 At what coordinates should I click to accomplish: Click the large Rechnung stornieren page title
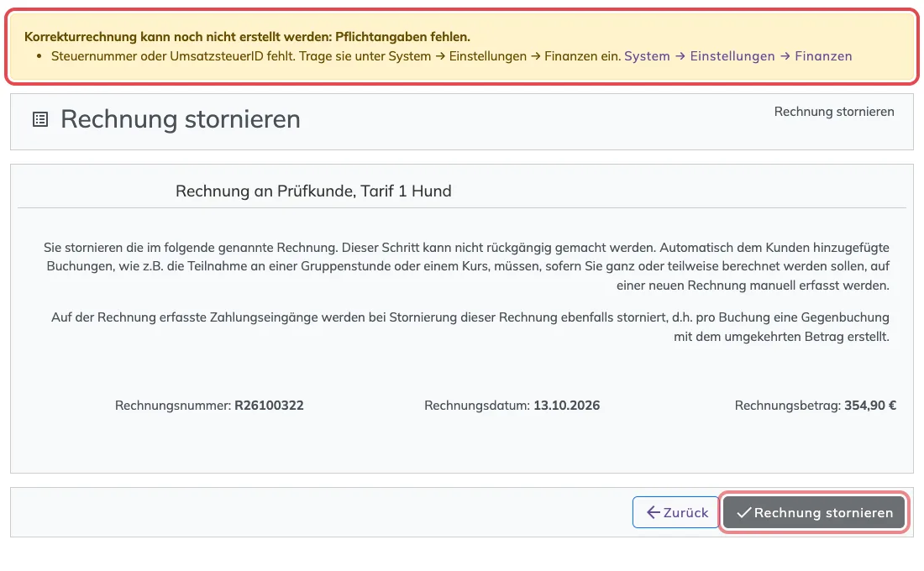pos(181,119)
